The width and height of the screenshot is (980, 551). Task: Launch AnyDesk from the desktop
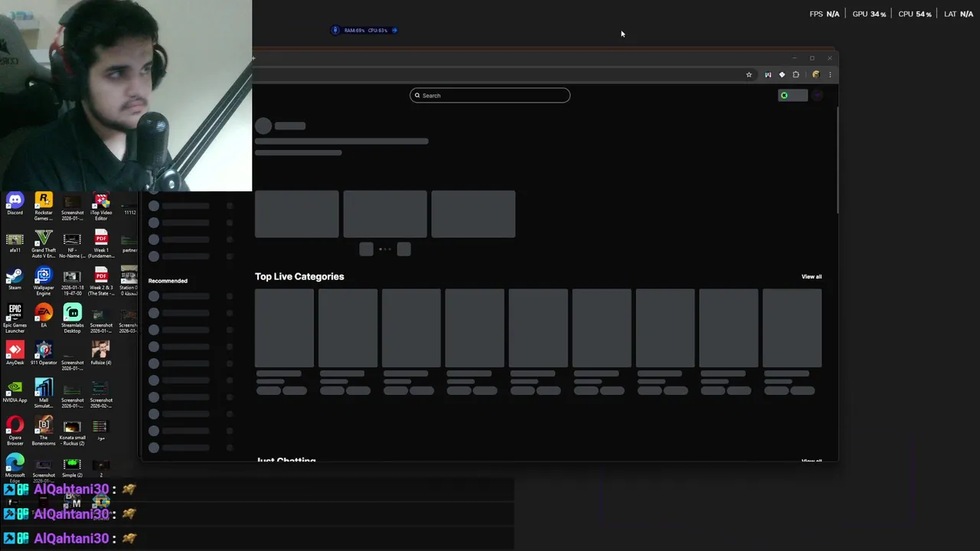click(15, 354)
